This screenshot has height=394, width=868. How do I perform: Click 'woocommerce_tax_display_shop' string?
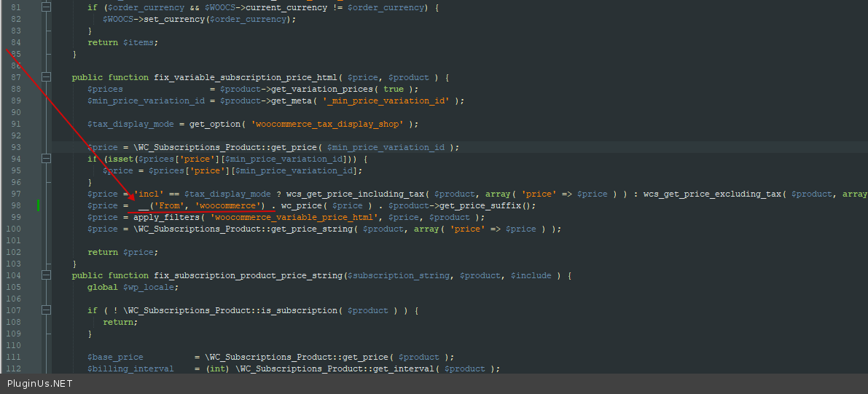tap(327, 124)
